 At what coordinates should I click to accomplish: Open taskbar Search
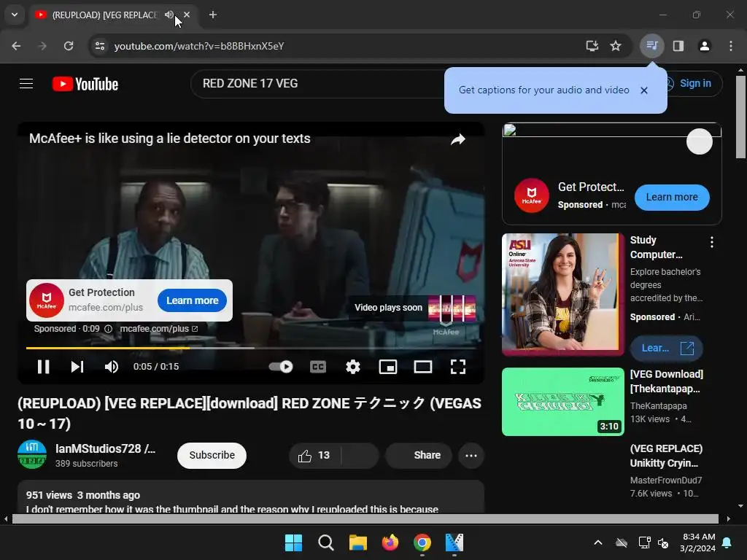pyautogui.click(x=326, y=542)
